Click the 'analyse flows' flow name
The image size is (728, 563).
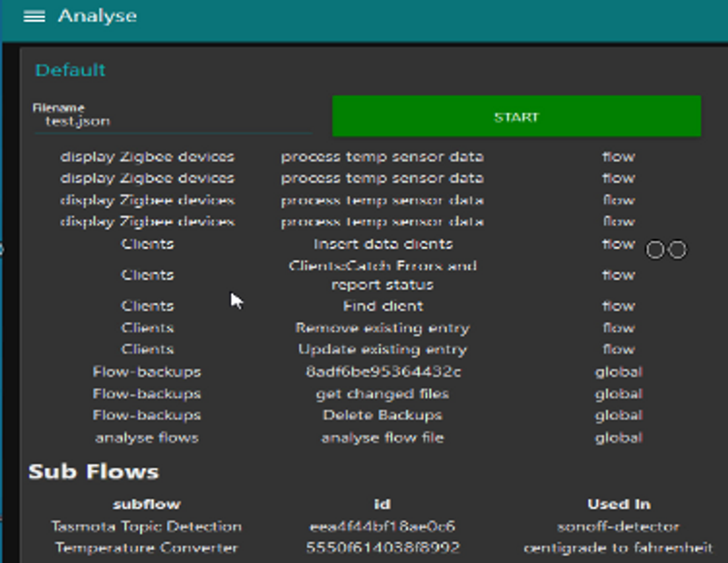tap(147, 437)
